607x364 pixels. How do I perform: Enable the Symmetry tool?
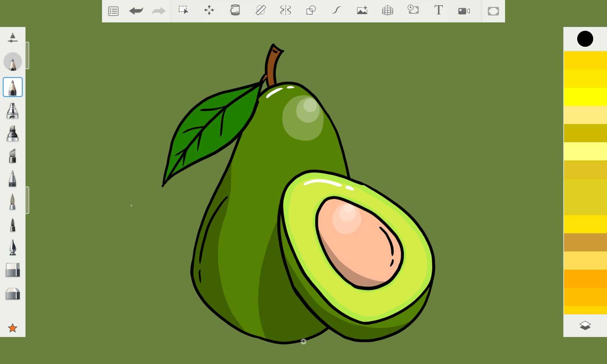coord(285,11)
